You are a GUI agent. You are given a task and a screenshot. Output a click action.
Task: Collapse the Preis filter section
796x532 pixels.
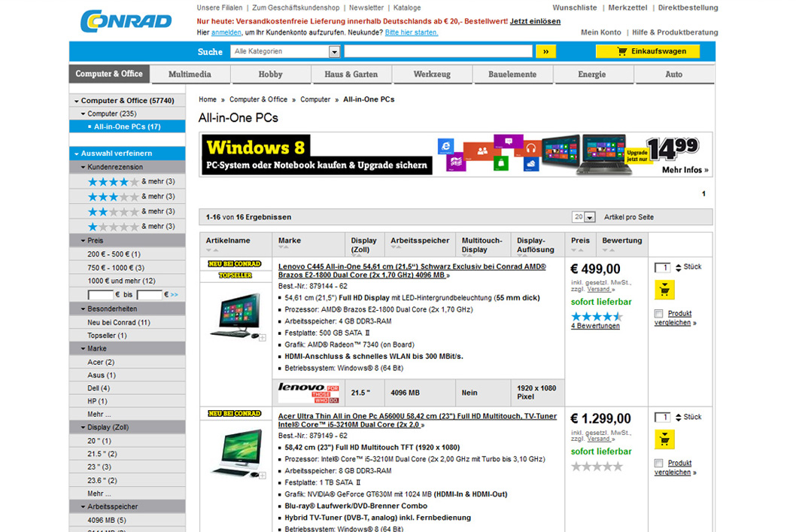click(x=84, y=241)
